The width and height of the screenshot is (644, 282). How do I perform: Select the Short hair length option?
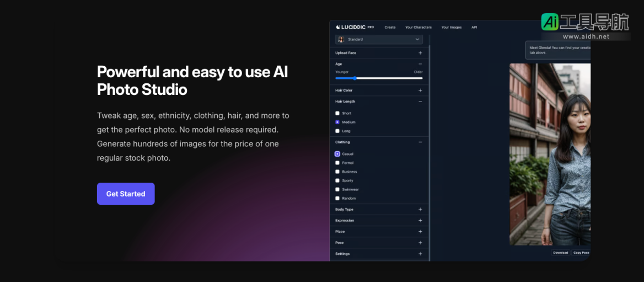pyautogui.click(x=337, y=113)
